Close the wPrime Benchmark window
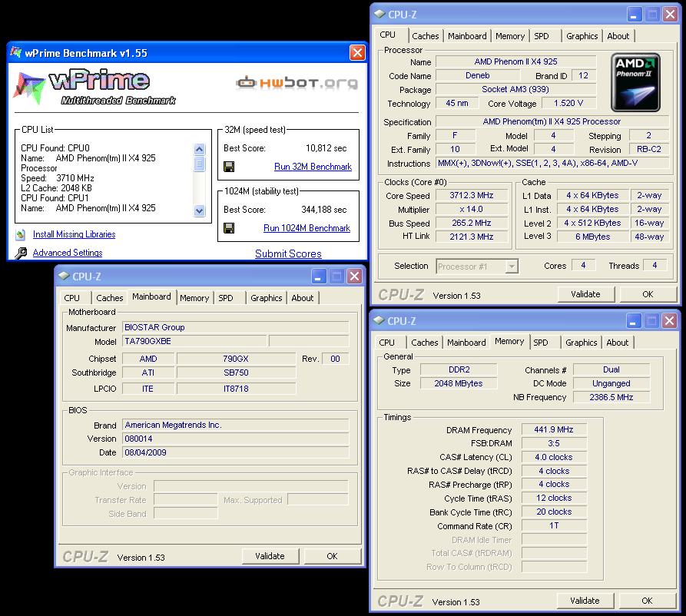This screenshot has height=616, width=686. (357, 53)
